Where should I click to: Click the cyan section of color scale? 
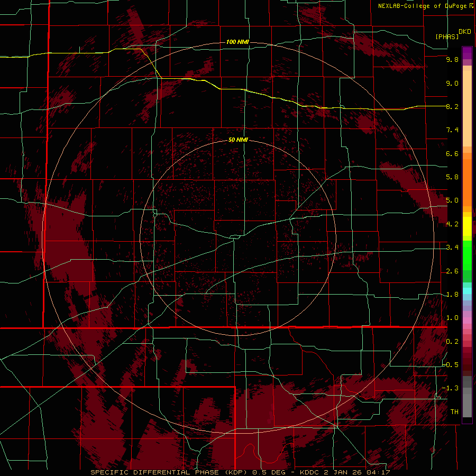pos(467,291)
